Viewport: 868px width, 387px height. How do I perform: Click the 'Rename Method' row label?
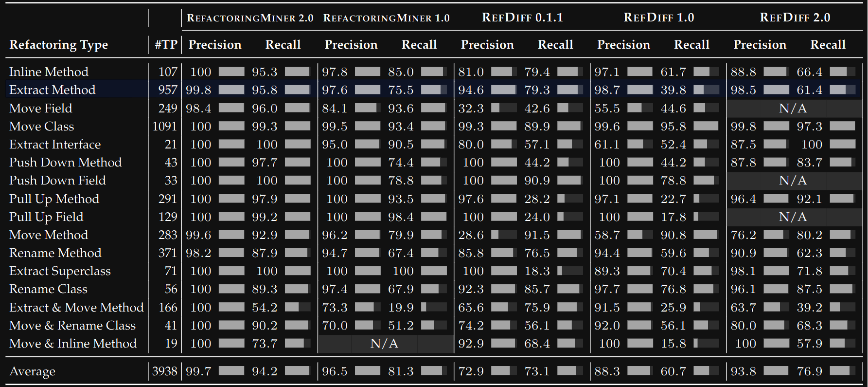point(55,253)
